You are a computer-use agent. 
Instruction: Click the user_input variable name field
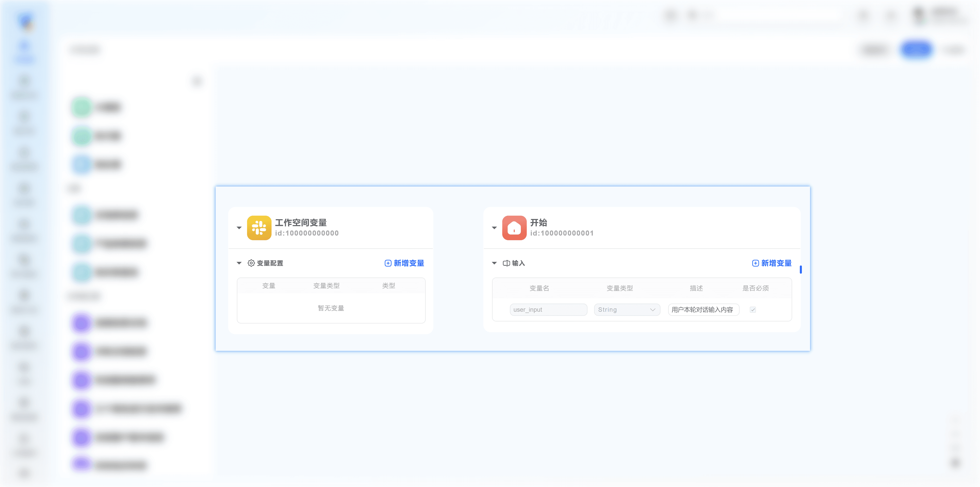tap(548, 310)
